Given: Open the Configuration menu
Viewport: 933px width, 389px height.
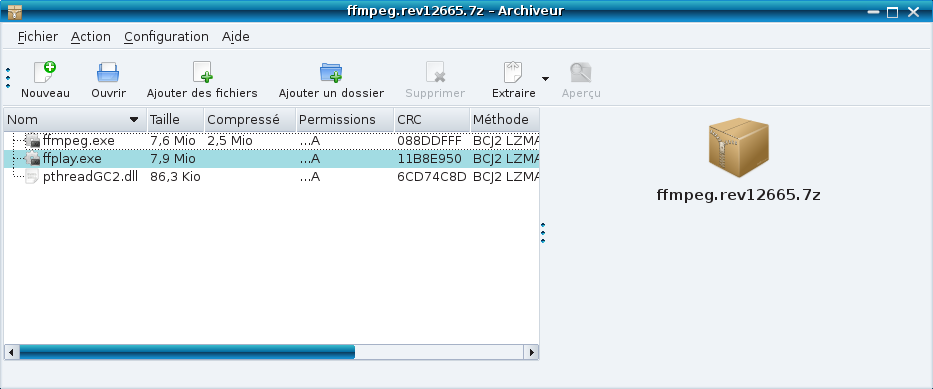Looking at the screenshot, I should point(166,36).
